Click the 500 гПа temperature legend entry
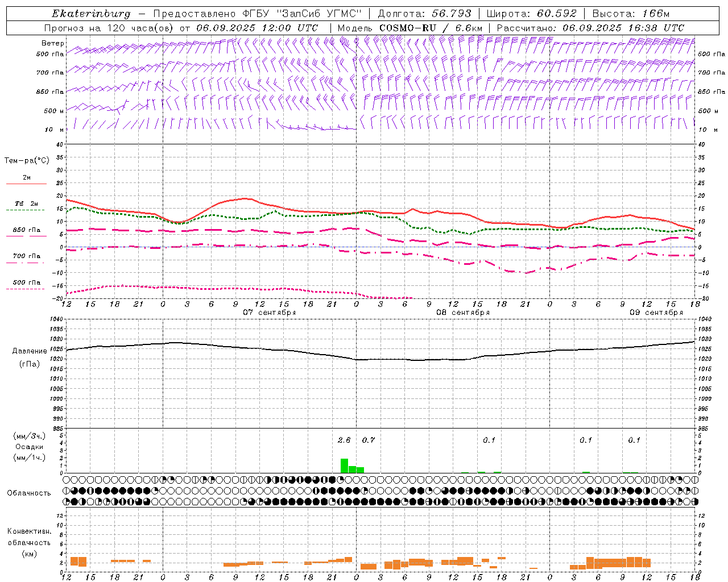Viewport: 728px width, 582px height. tap(27, 282)
